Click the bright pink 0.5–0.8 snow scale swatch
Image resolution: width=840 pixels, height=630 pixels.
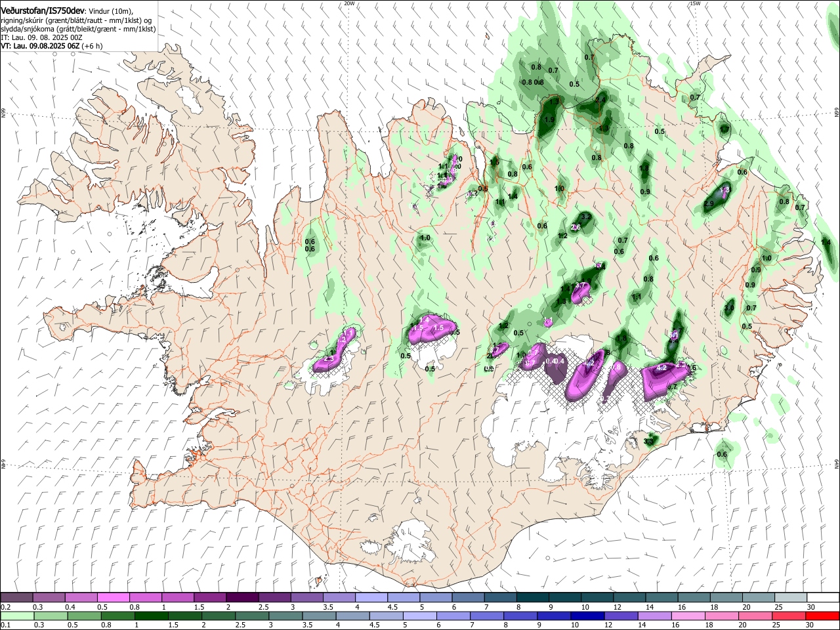click(x=113, y=598)
